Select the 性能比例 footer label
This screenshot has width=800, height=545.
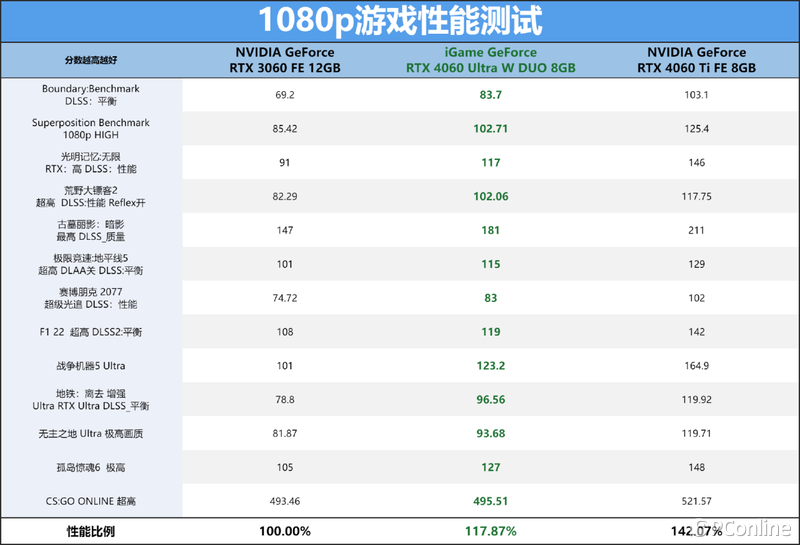coord(91,532)
